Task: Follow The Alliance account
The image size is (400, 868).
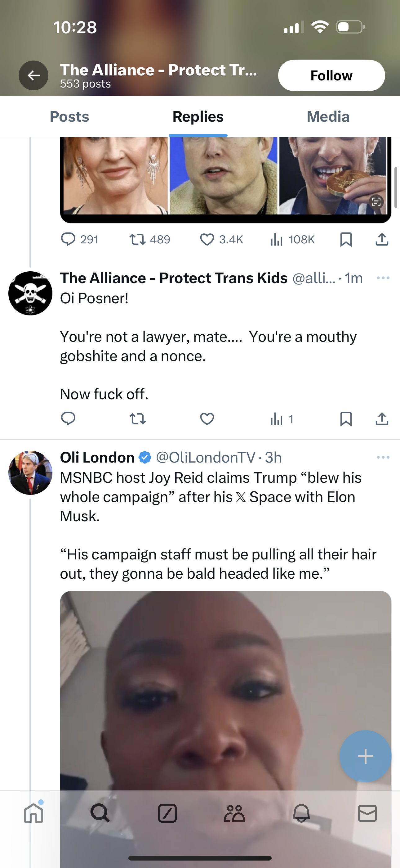Action: point(331,75)
